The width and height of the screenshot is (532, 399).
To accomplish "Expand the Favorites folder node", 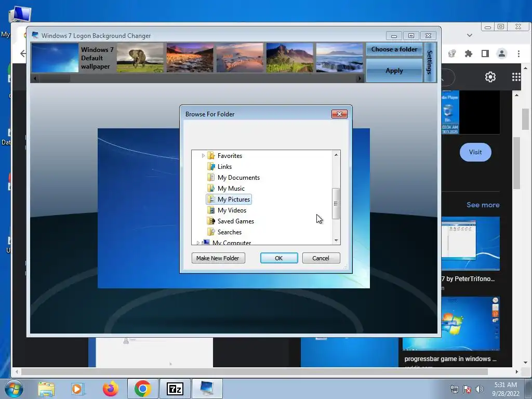I will tap(203, 156).
